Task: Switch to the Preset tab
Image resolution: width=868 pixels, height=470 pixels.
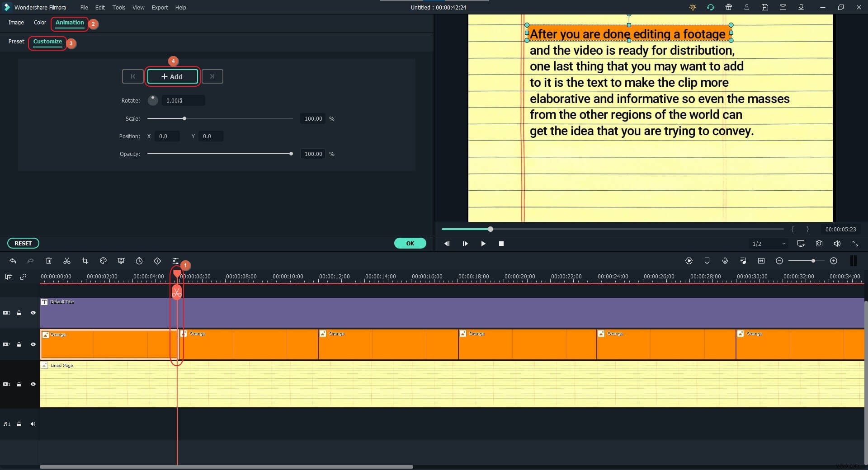Action: coord(16,42)
